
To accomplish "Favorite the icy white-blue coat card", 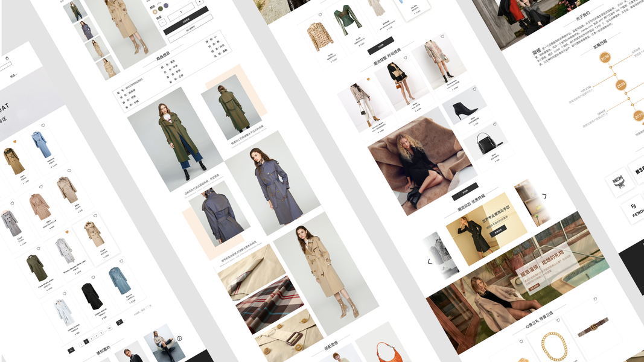I will pyautogui.click(x=64, y=294).
